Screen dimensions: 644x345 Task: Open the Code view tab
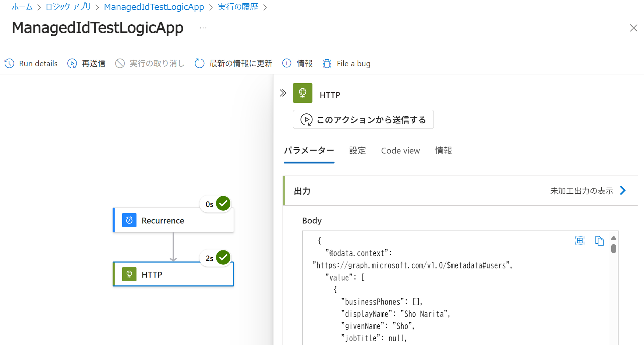coord(400,151)
